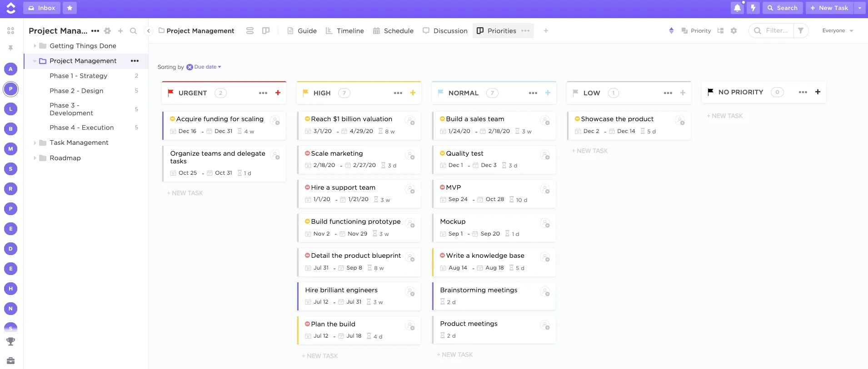Switch to the Discussion tab

click(445, 31)
